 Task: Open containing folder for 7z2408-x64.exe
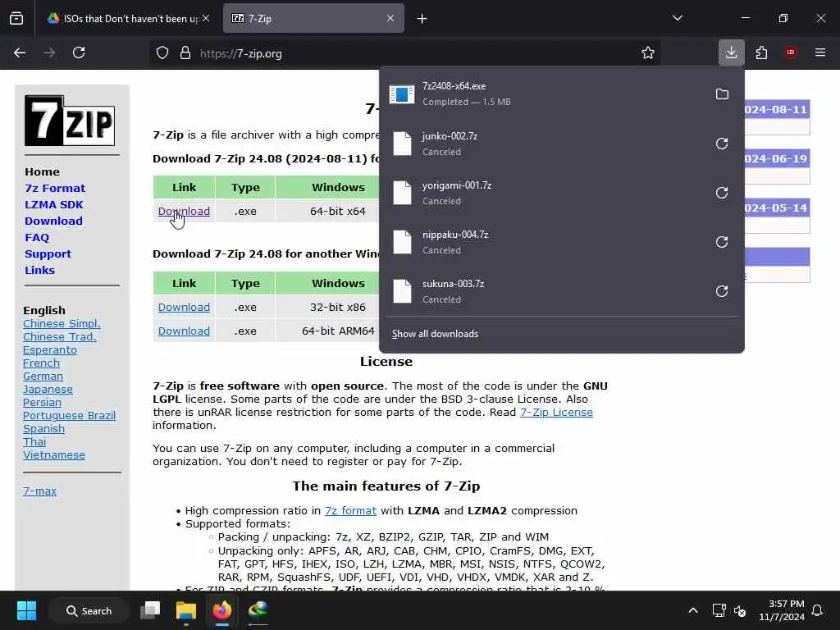(722, 94)
